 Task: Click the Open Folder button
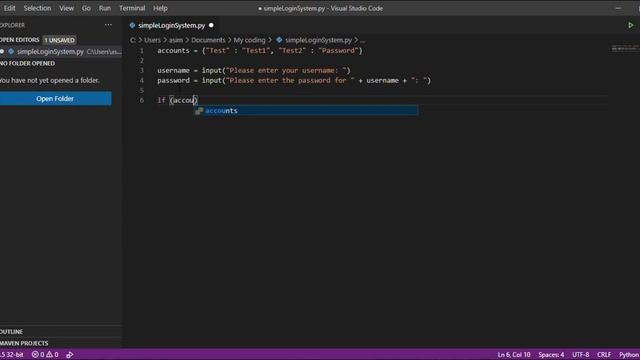(x=55, y=99)
